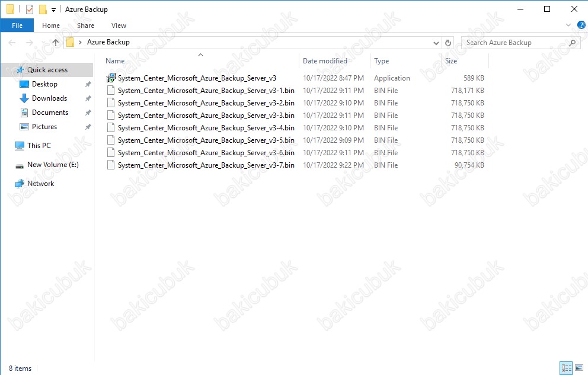Viewport: 588px width, 375px height.
Task: Click Azure Backup in the address bar
Action: pyautogui.click(x=108, y=42)
